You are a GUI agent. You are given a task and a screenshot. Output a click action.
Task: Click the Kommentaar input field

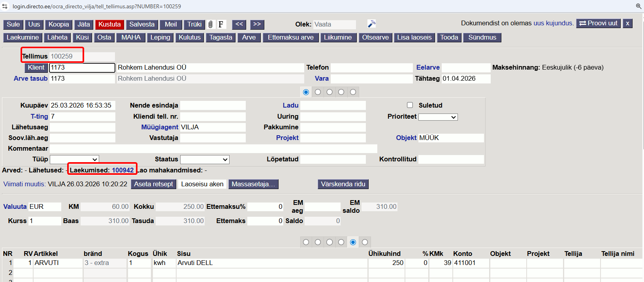pos(213,149)
